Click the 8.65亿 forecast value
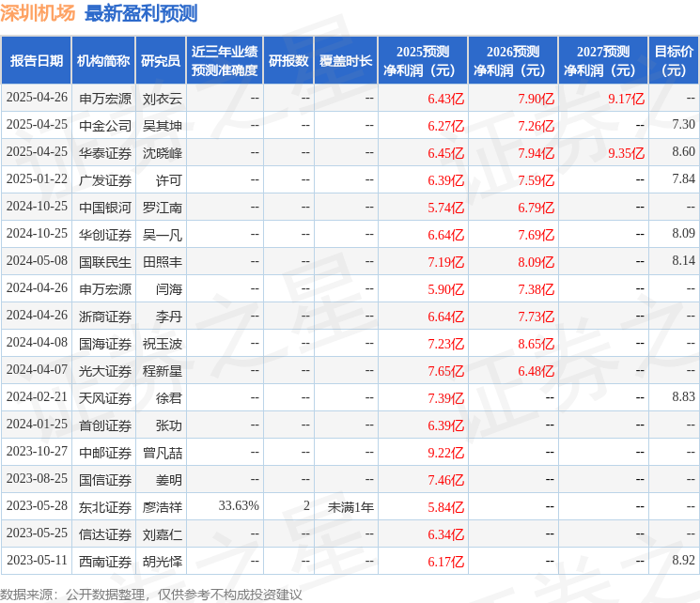 pyautogui.click(x=537, y=344)
